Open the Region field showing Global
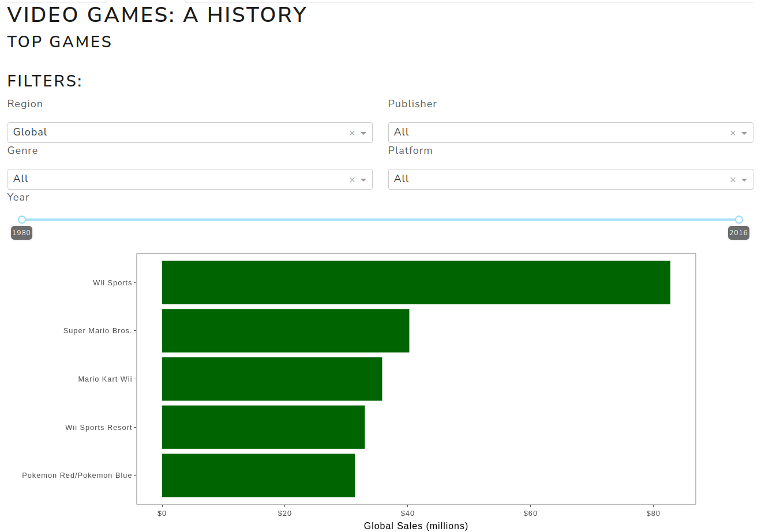Image resolution: width=780 pixels, height=532 pixels. click(190, 133)
